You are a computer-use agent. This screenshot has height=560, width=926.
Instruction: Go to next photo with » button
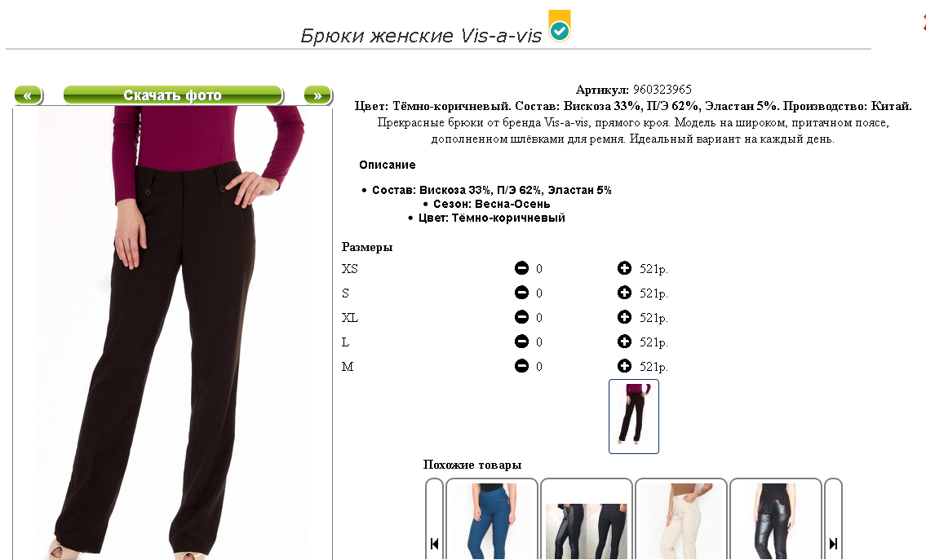(318, 95)
